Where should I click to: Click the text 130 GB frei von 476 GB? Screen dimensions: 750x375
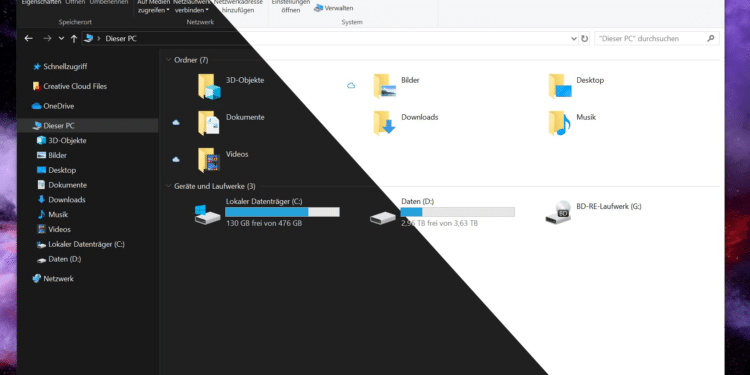(x=264, y=223)
